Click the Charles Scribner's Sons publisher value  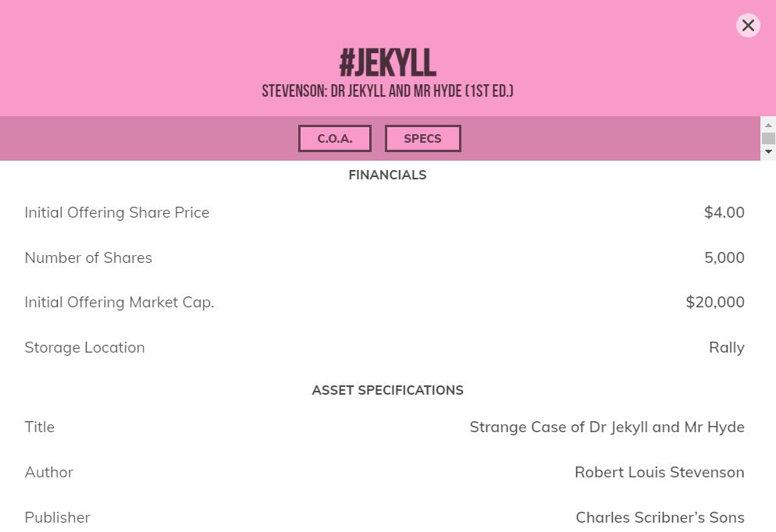coord(660,518)
